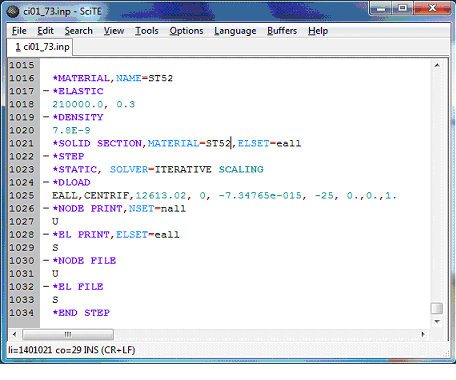The image size is (456, 380).
Task: Click the vertical scrollbar down arrow
Action: click(437, 321)
